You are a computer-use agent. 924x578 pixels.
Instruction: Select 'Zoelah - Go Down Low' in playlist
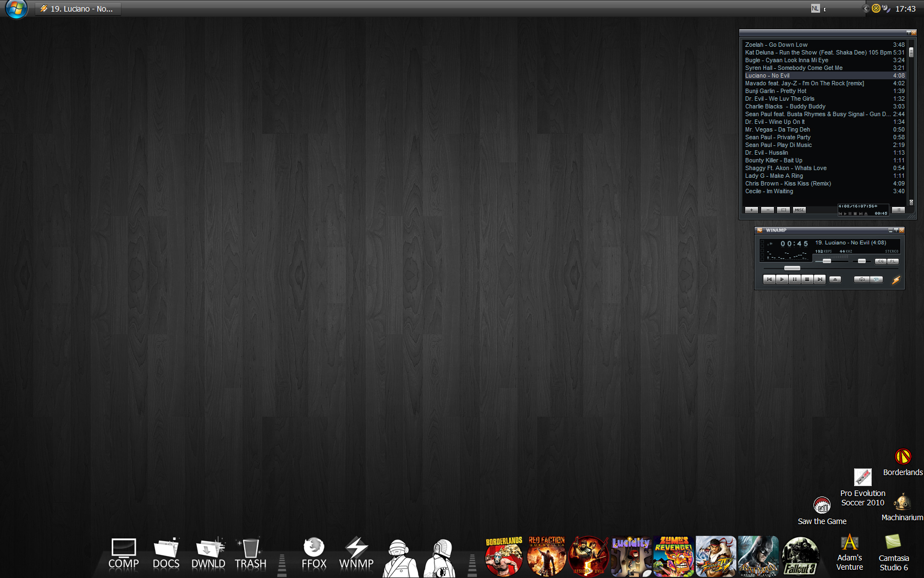click(x=824, y=45)
